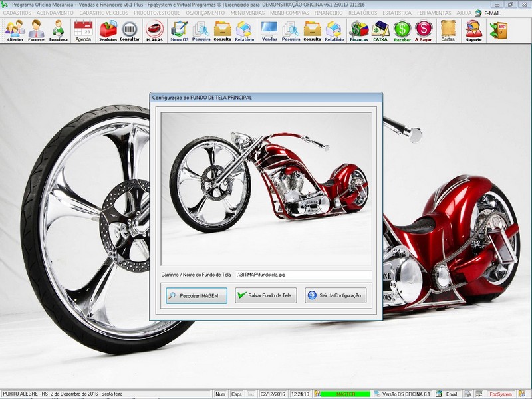Open the Cartas scroll icon

pos(448,31)
